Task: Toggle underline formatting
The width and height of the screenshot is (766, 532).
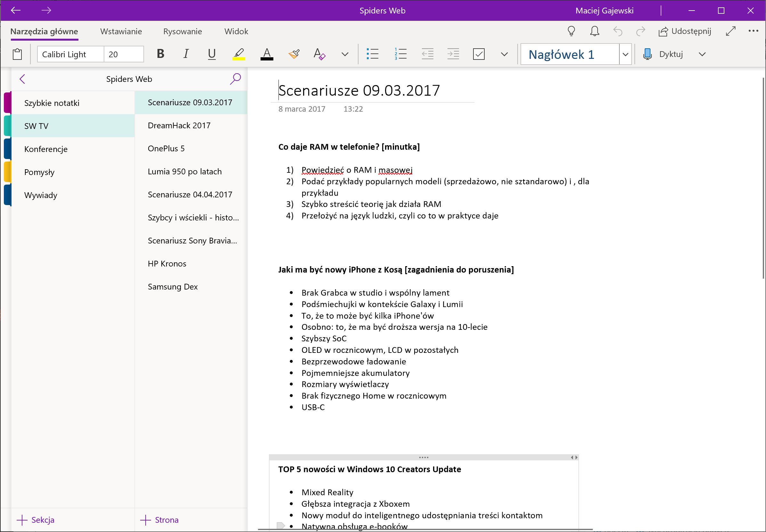Action: click(x=212, y=54)
